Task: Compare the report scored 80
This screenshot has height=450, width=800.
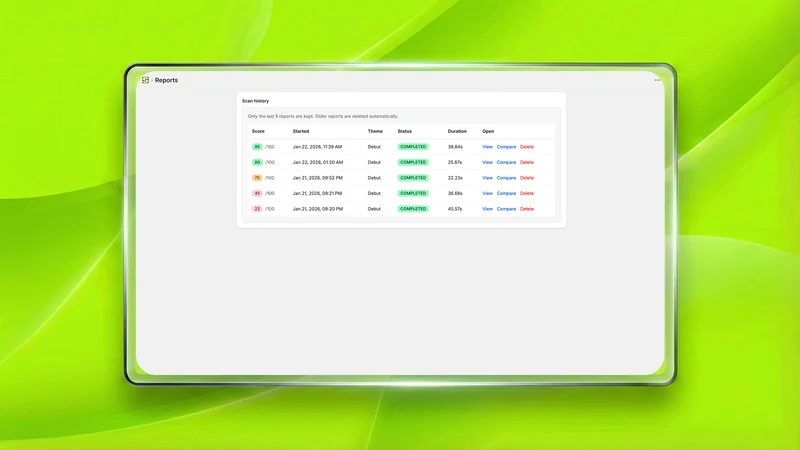Action: 506,162
